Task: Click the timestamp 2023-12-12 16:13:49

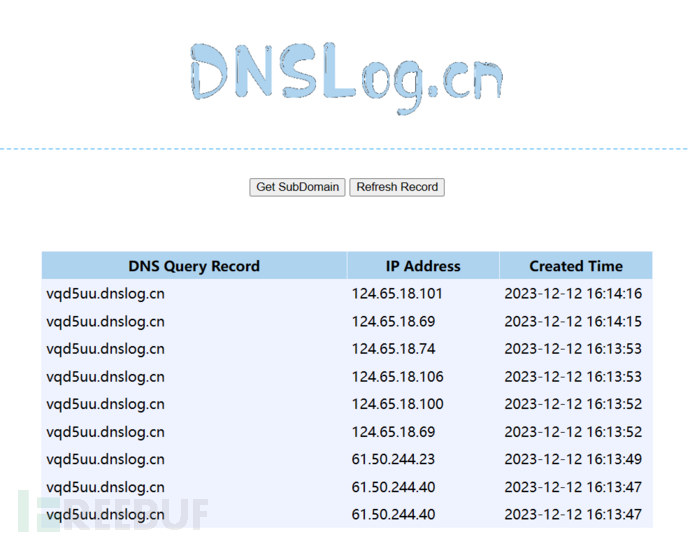Action: point(573,460)
